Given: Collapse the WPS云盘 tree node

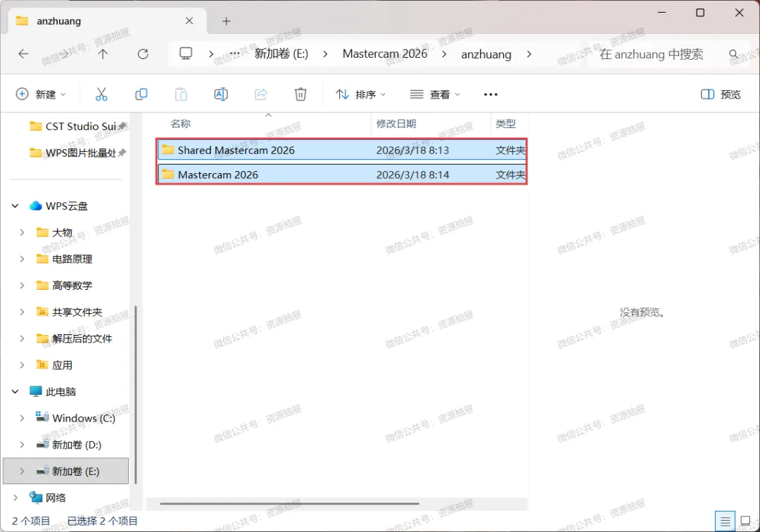Looking at the screenshot, I should pyautogui.click(x=15, y=206).
